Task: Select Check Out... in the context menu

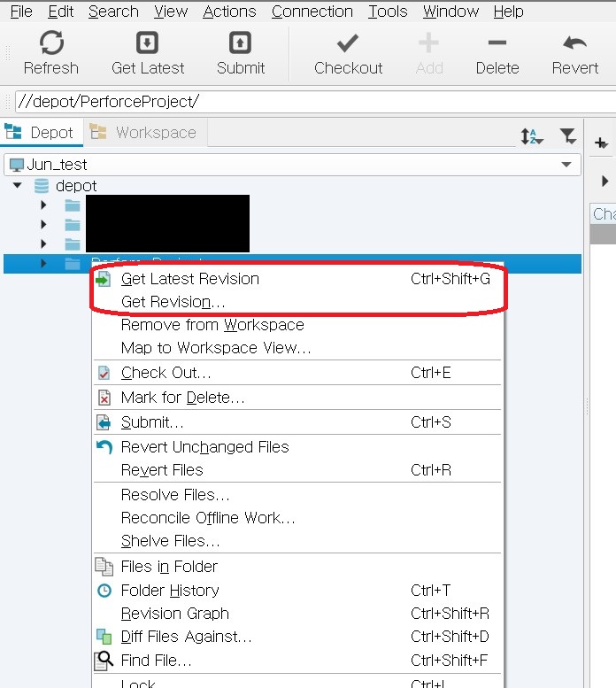Action: (x=166, y=373)
